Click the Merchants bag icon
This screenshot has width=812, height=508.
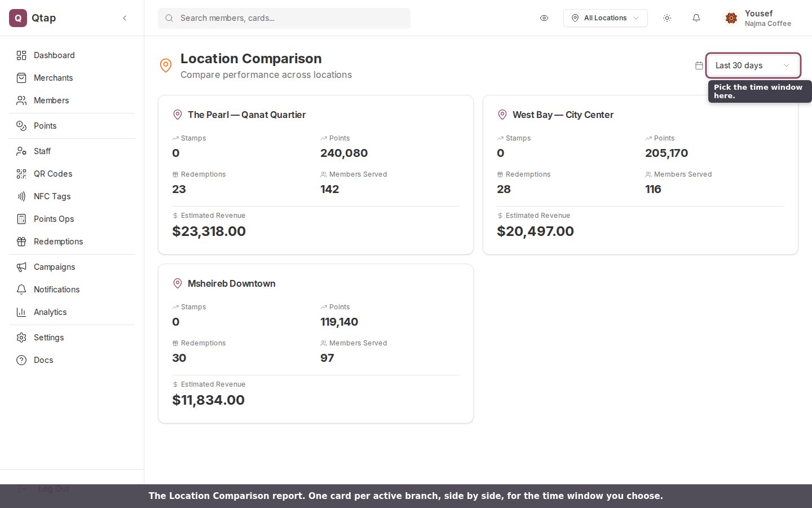21,78
